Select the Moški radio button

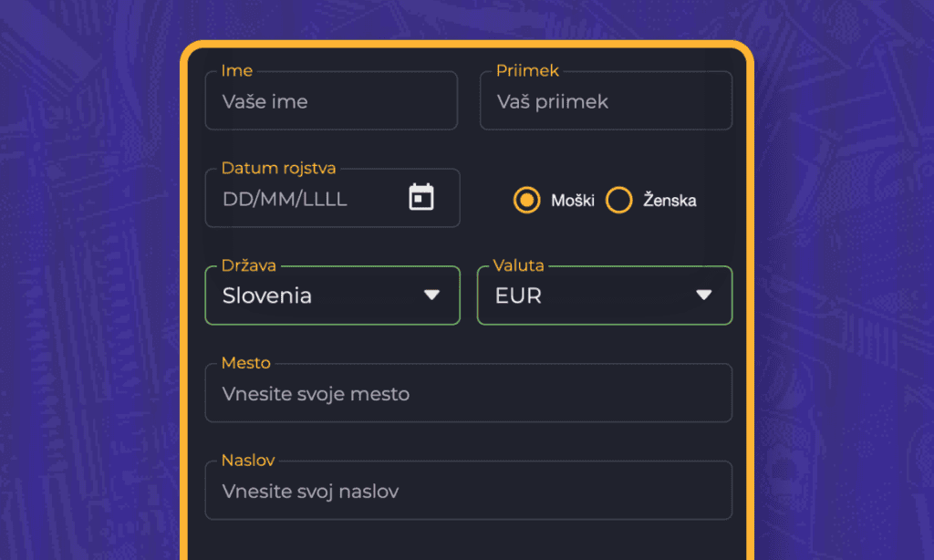point(527,200)
